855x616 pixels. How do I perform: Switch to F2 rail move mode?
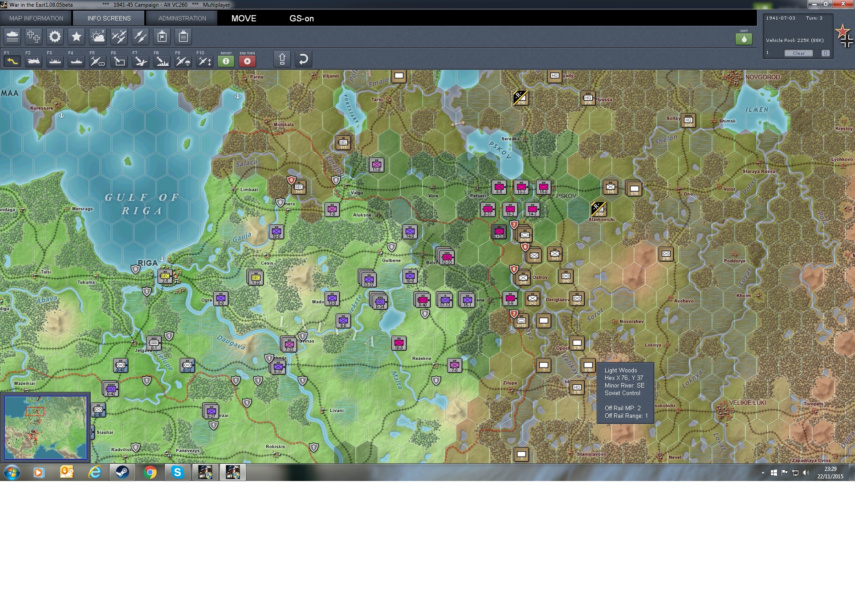coord(33,61)
